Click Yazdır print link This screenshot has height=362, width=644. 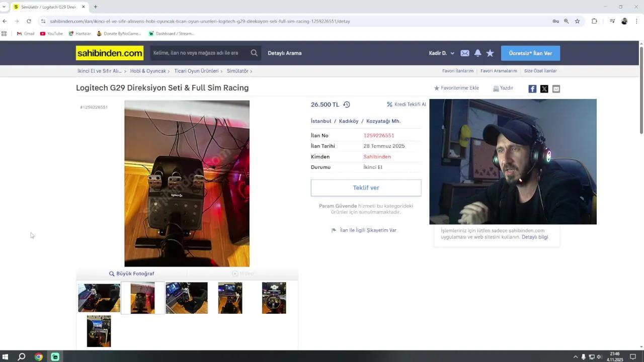503,88
